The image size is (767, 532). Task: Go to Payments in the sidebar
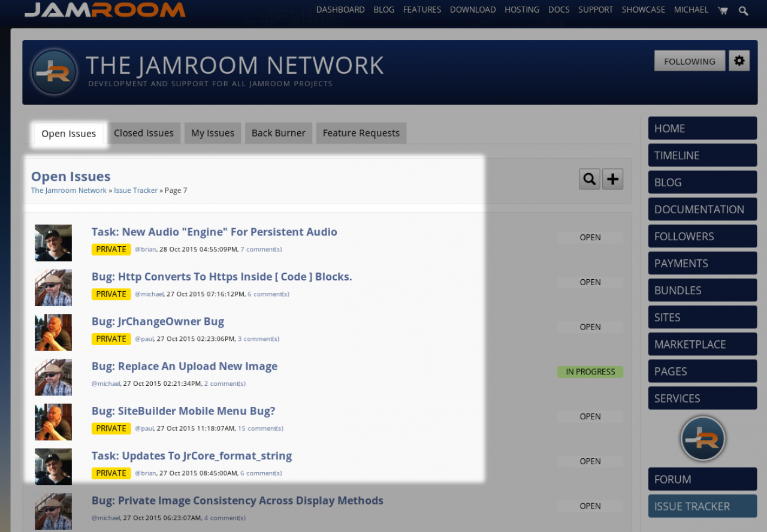703,263
